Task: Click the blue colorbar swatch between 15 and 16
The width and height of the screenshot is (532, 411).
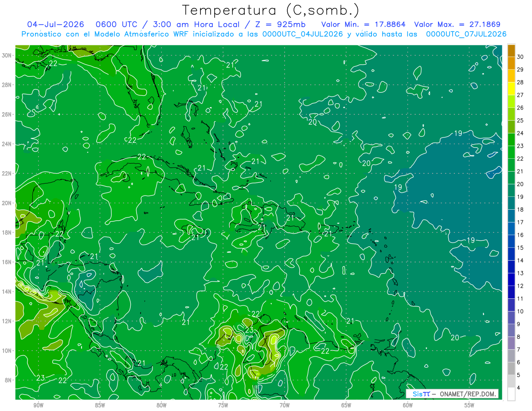Action: [x=511, y=241]
